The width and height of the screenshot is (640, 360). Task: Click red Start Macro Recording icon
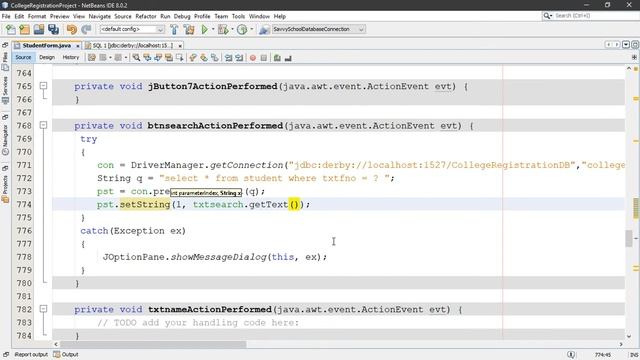[x=253, y=58]
